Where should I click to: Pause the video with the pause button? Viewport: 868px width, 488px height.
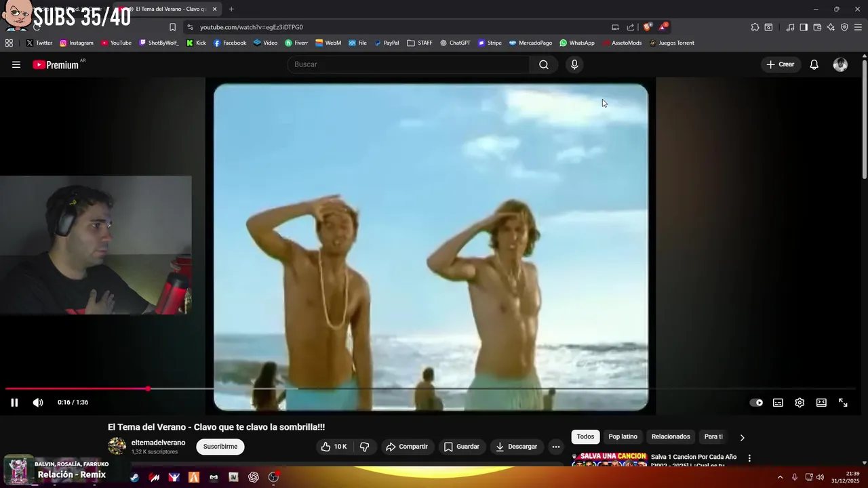pyautogui.click(x=14, y=403)
